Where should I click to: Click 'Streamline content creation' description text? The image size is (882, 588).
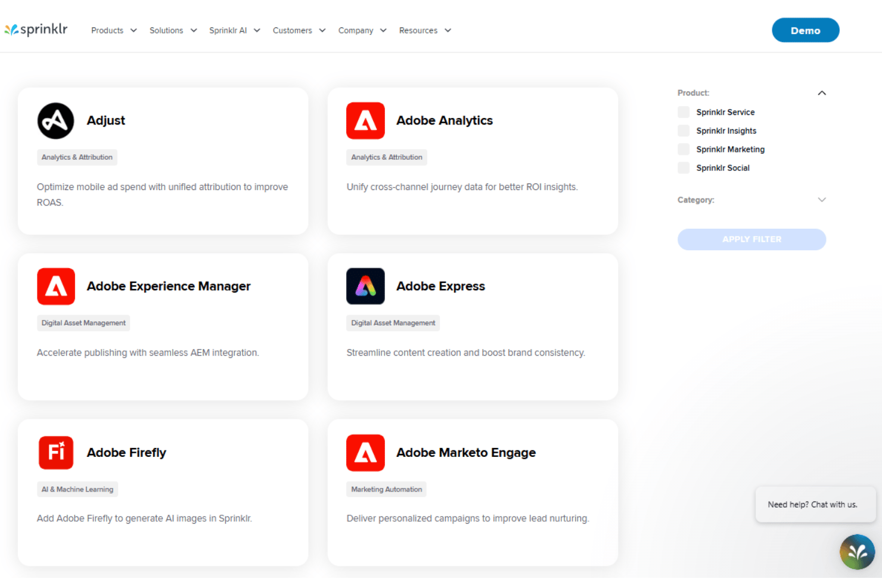click(466, 353)
